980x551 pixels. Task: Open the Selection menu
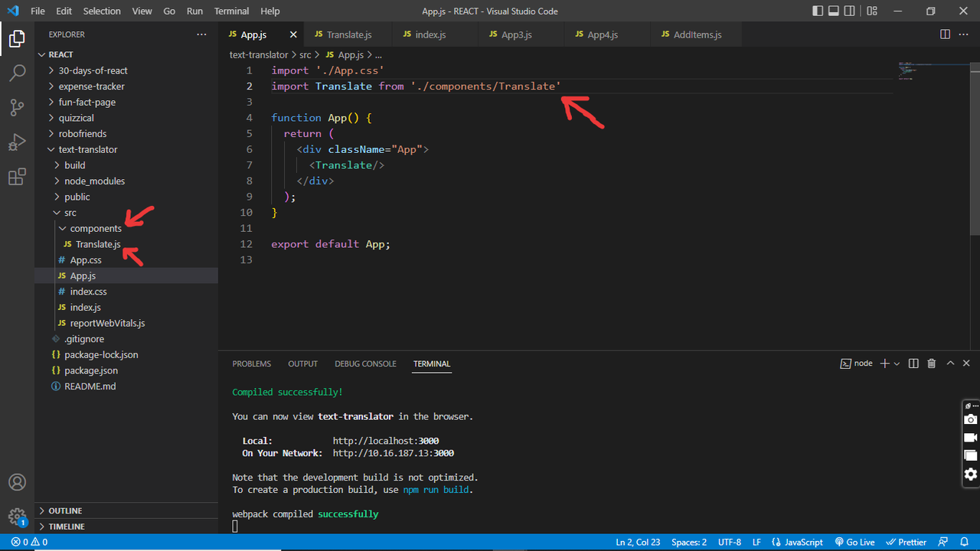click(x=102, y=11)
